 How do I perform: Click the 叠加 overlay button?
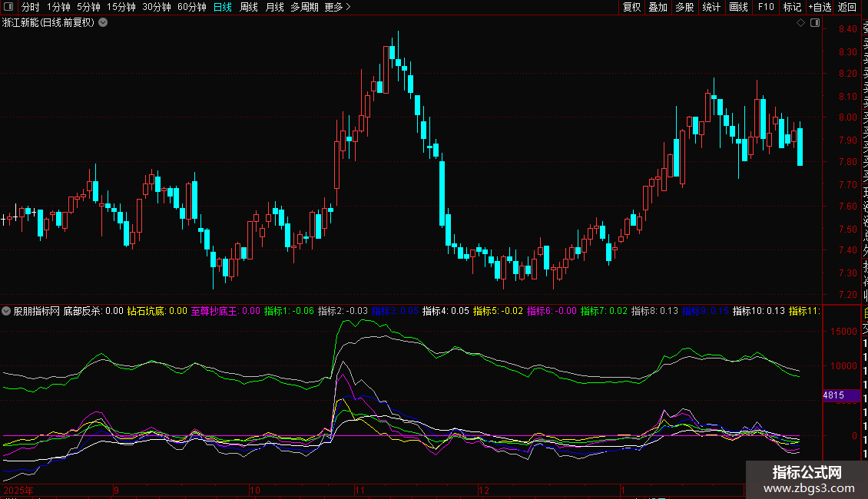click(x=658, y=8)
